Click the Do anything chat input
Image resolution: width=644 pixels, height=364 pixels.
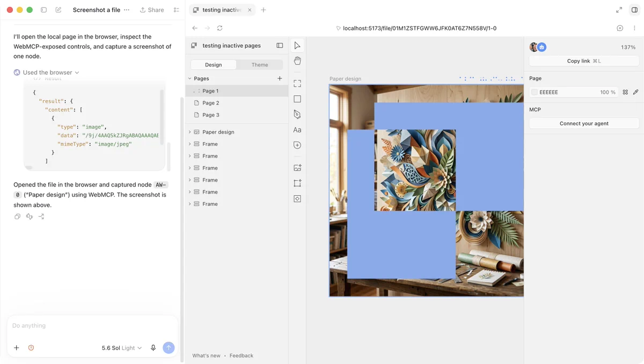coord(92,326)
